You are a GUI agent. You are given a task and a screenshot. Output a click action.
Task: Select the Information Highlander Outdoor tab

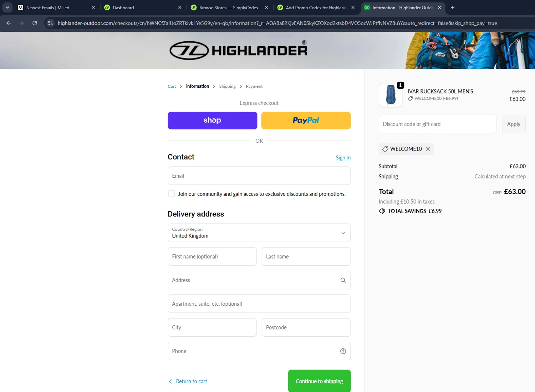point(403,7)
